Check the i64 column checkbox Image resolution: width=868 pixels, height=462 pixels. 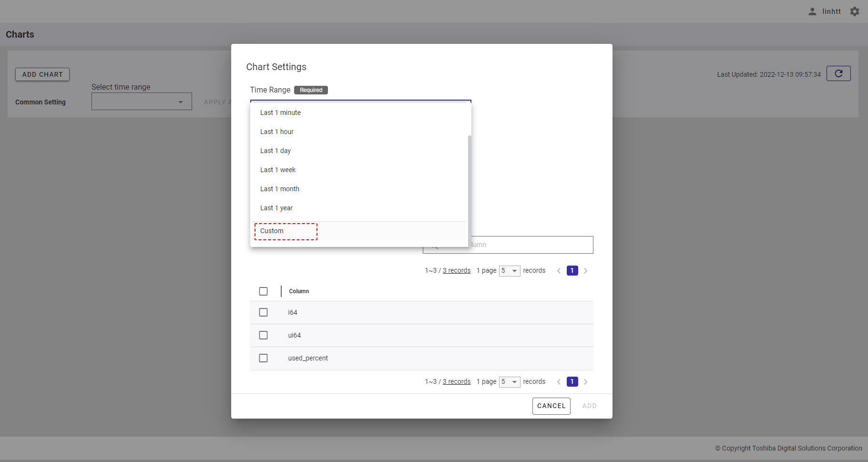(263, 312)
